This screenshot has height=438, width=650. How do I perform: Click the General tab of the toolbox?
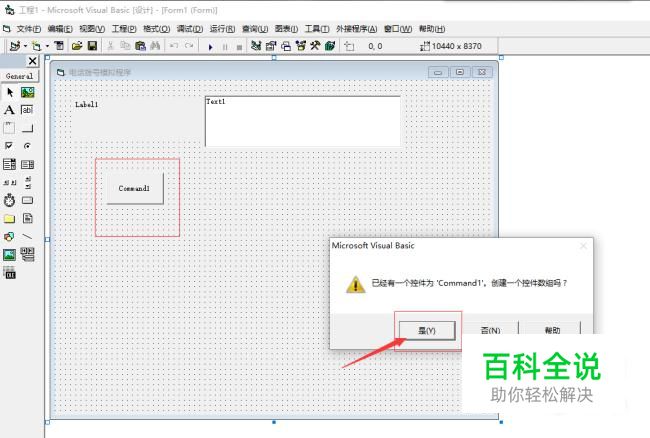tap(19, 76)
